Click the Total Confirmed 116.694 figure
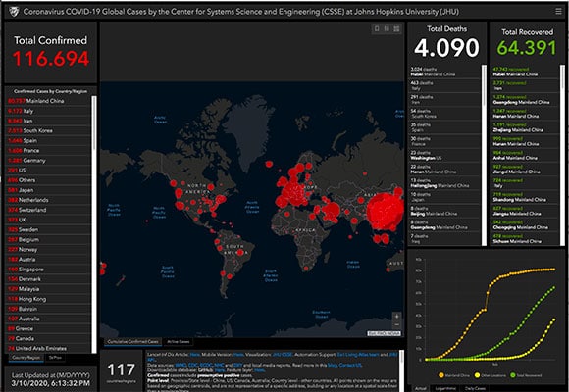 [51, 59]
